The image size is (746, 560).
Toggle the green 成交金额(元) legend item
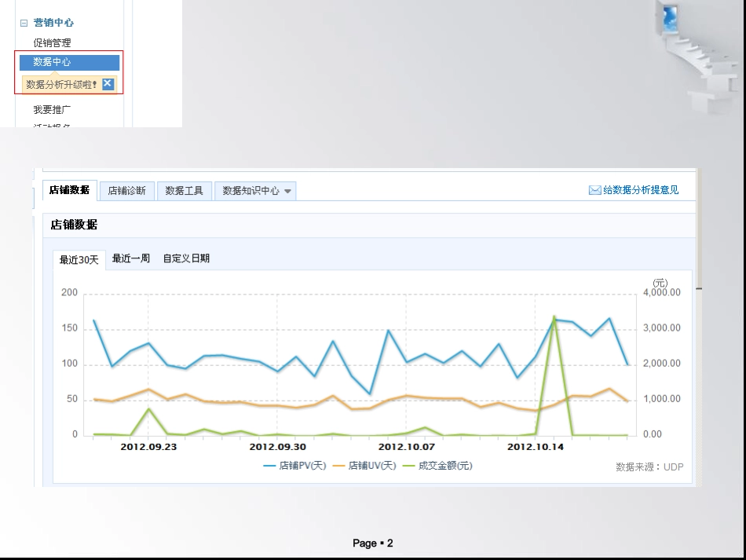coord(437,466)
